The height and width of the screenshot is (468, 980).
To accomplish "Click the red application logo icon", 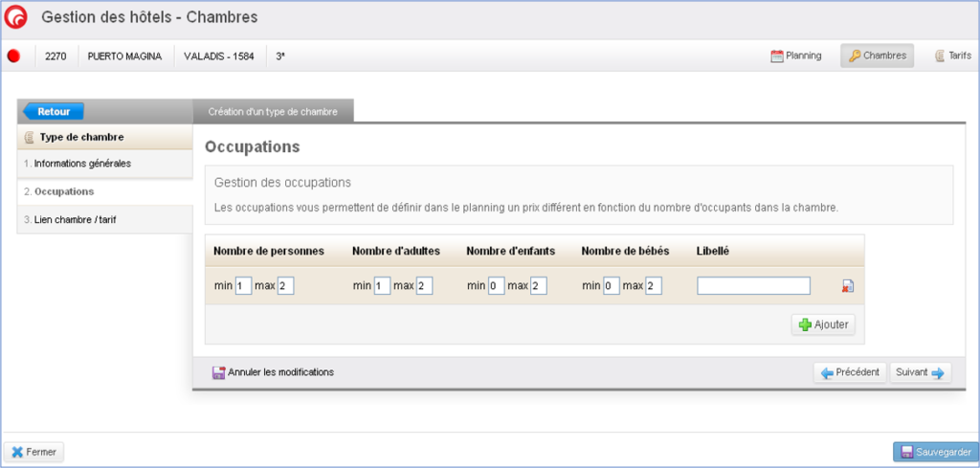I will 16,17.
